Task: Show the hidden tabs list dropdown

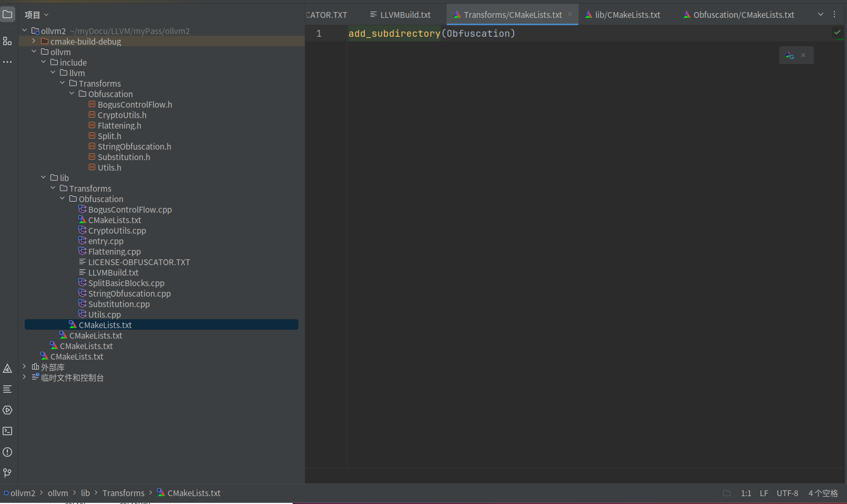Action: click(x=821, y=15)
